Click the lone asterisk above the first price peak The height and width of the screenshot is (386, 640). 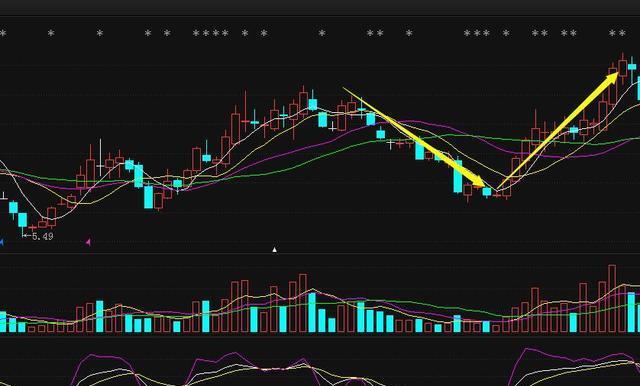coord(322,33)
